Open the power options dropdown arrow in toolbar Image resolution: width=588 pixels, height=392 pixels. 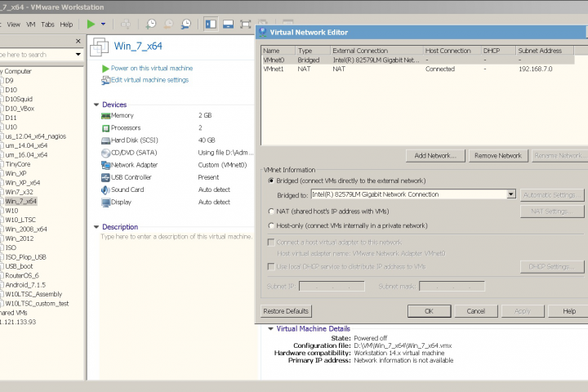pyautogui.click(x=103, y=24)
